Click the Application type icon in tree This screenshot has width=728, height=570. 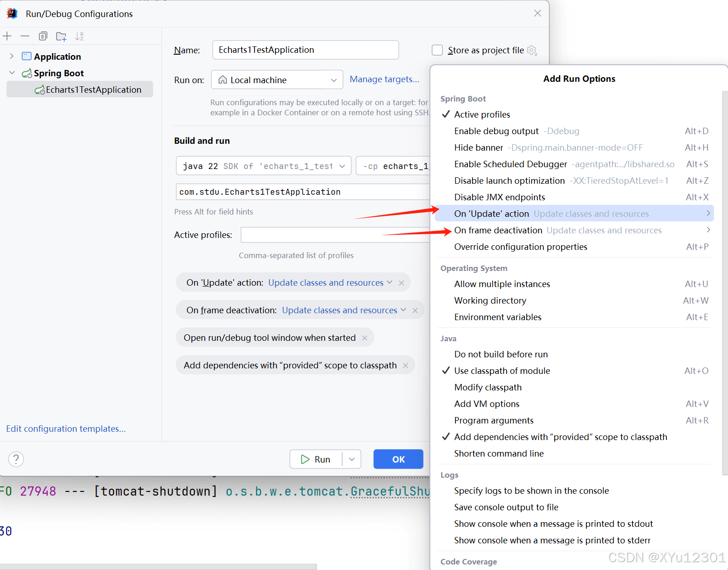[27, 56]
